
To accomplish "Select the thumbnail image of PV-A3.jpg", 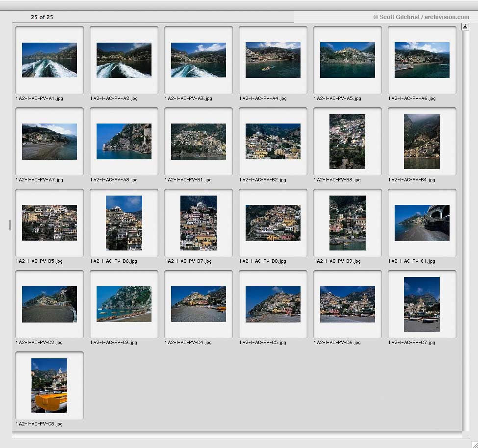I will coord(199,60).
